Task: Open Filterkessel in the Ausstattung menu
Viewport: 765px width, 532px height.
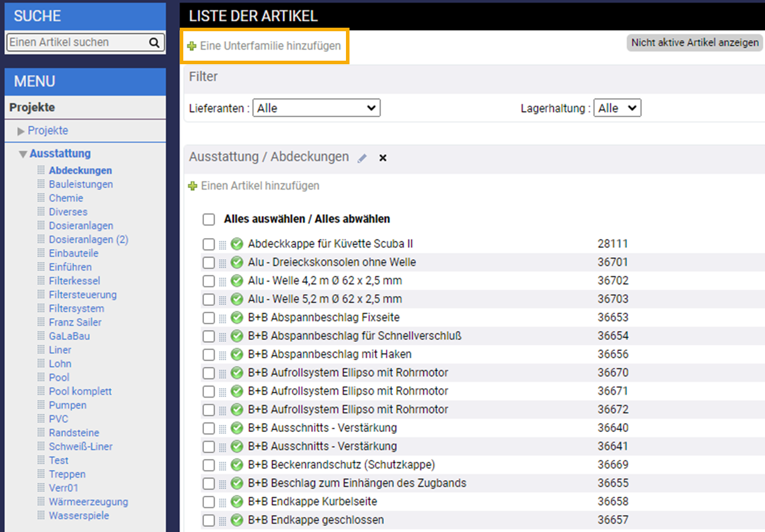Action: click(x=74, y=281)
